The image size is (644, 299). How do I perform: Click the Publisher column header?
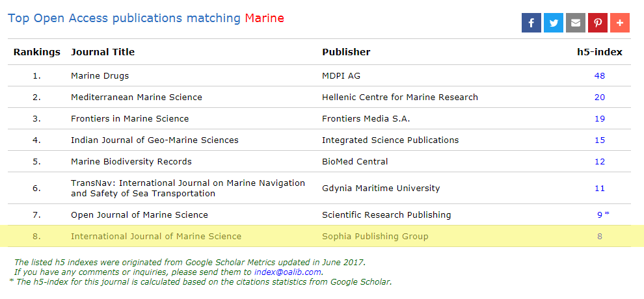tap(346, 52)
